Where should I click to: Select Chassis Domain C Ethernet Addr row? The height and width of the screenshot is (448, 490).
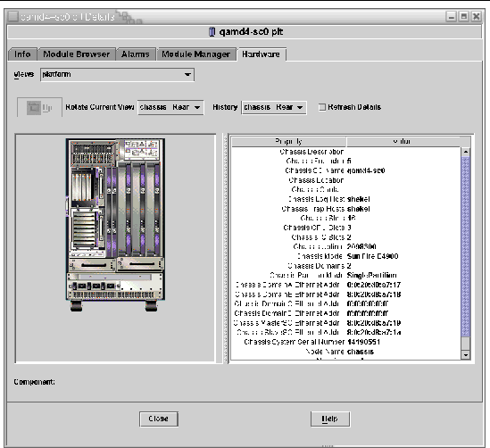coord(346,304)
